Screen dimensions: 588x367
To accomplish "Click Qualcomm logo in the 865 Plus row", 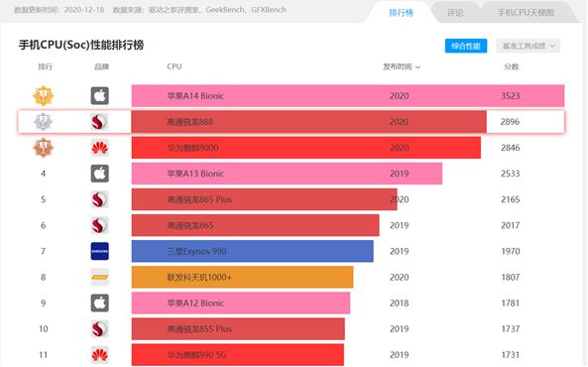I will click(100, 199).
